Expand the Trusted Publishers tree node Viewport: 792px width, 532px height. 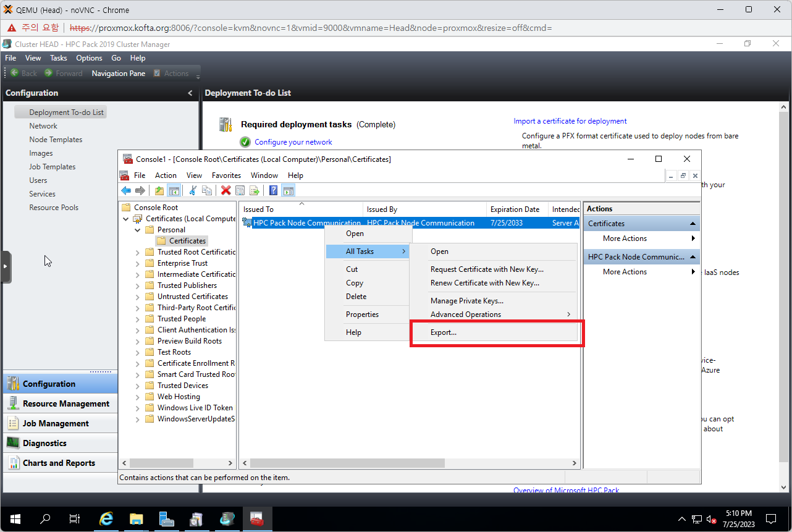(x=138, y=285)
